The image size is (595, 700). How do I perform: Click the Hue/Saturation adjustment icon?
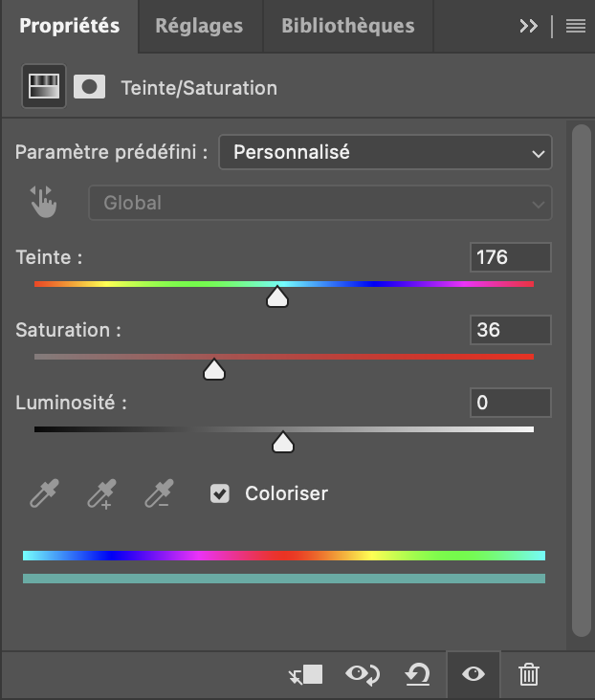[x=43, y=87]
